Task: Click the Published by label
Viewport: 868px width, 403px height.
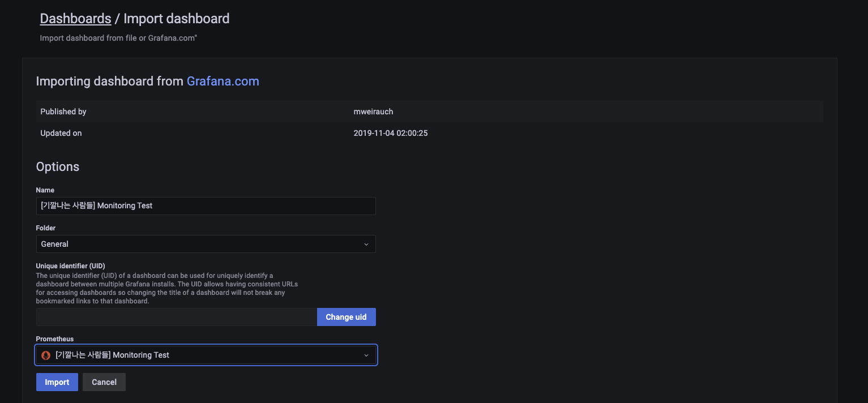Action: click(63, 112)
